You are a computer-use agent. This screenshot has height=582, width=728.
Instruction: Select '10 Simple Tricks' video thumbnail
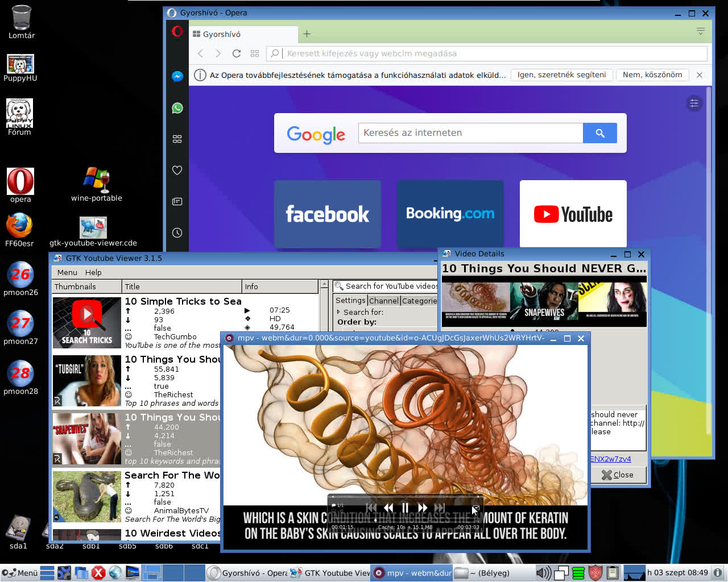coord(86,322)
